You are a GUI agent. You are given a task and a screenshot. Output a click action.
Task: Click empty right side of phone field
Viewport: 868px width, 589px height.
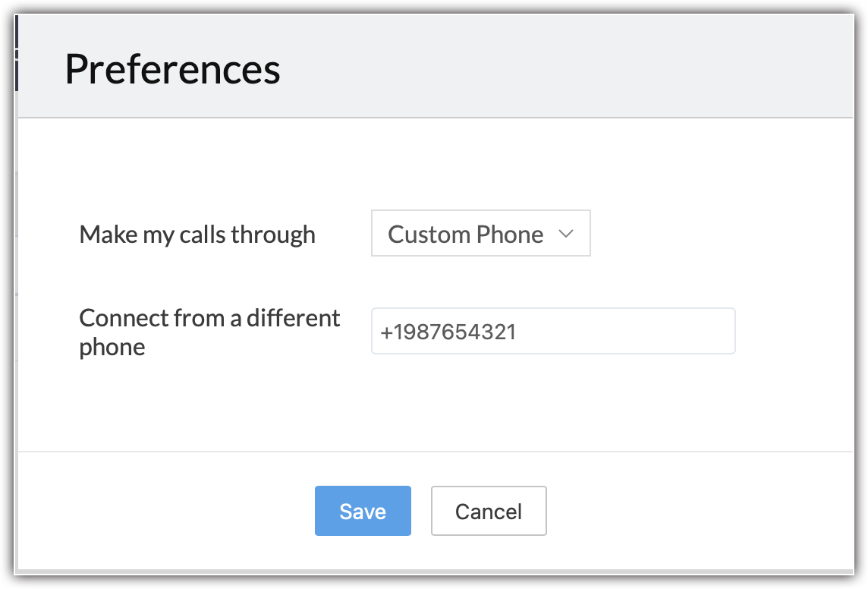(x=668, y=331)
